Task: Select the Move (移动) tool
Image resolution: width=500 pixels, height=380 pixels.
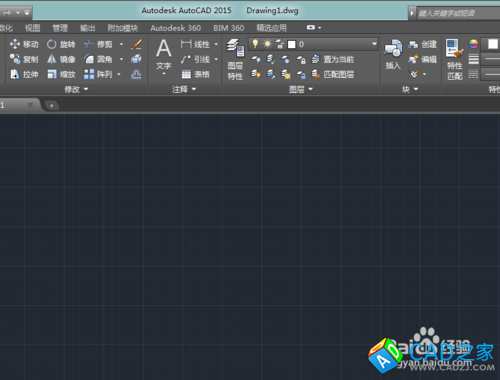Action: [24, 44]
